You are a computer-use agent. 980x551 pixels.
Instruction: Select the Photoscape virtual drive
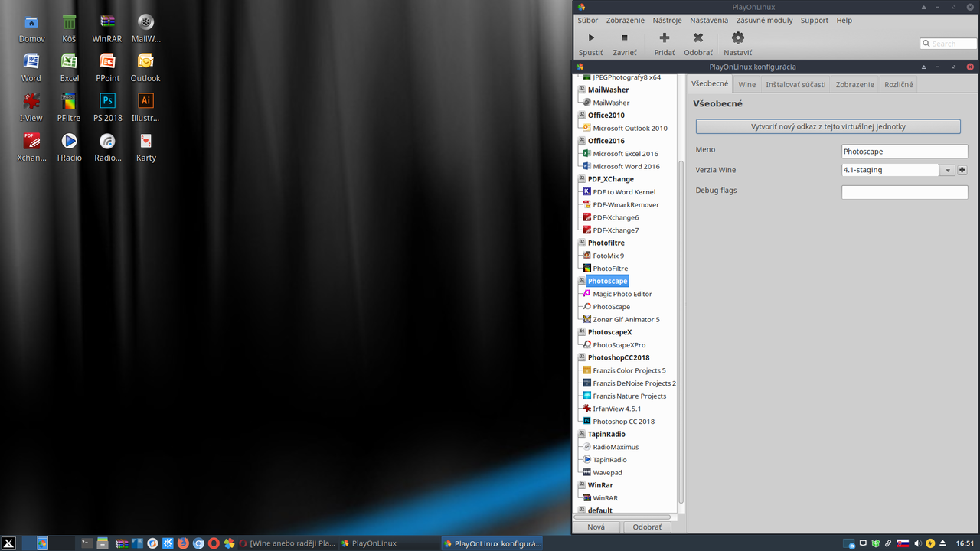click(x=607, y=281)
